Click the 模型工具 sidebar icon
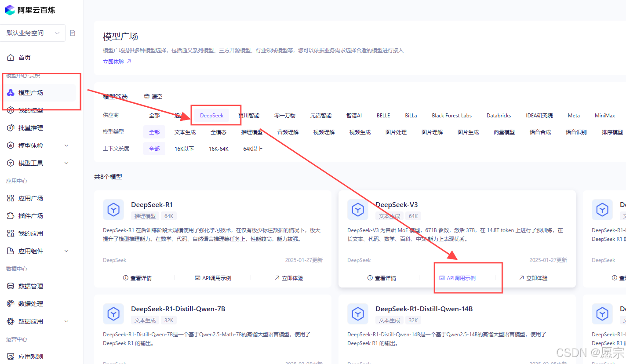The height and width of the screenshot is (364, 626). coord(11,163)
